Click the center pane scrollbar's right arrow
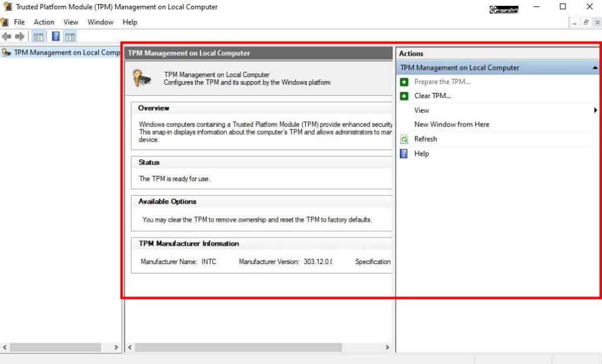Image resolution: width=602 pixels, height=364 pixels. [387, 347]
